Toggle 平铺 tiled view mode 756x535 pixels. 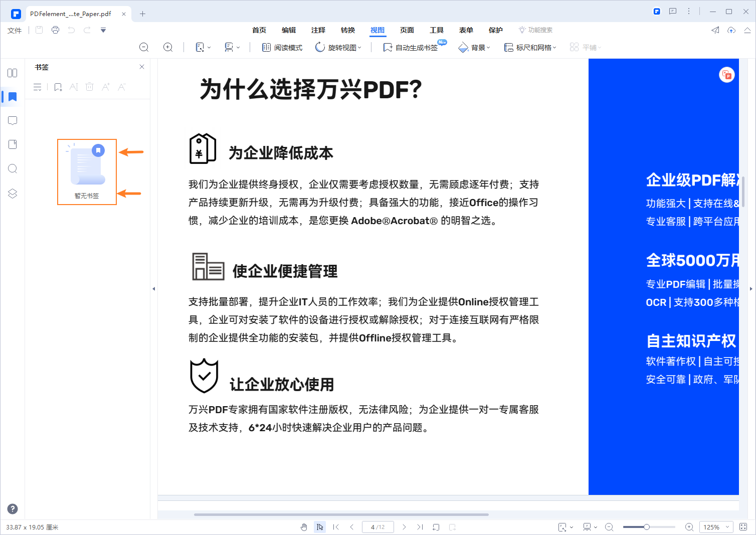586,47
